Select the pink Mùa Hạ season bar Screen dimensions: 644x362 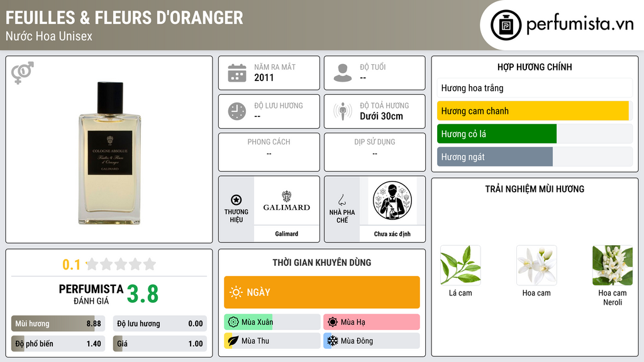pos(372,322)
